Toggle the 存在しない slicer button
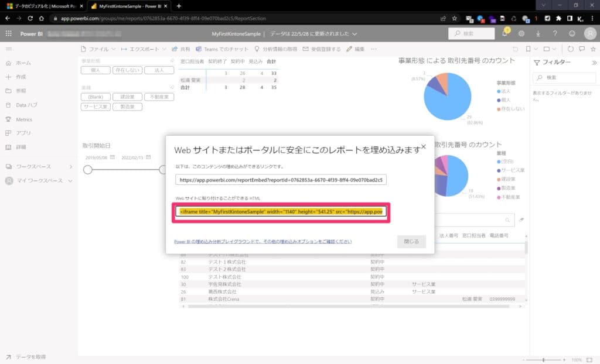This screenshot has height=364, width=600. tap(127, 70)
